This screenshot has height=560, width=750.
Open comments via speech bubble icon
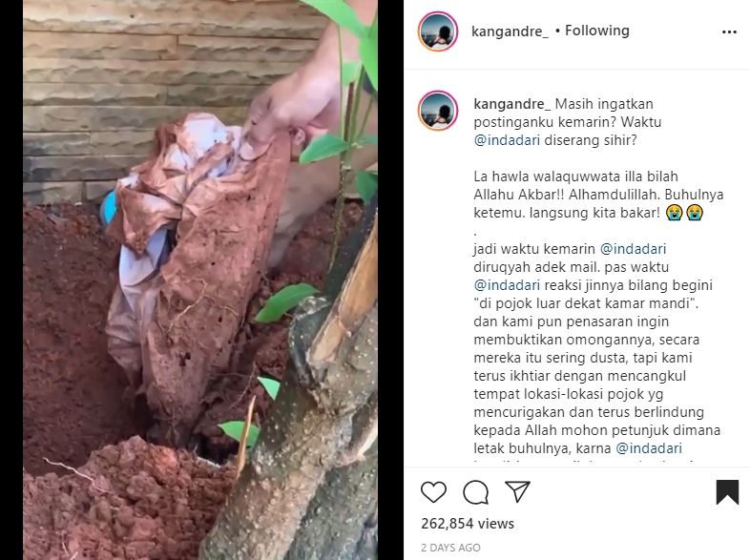475,492
